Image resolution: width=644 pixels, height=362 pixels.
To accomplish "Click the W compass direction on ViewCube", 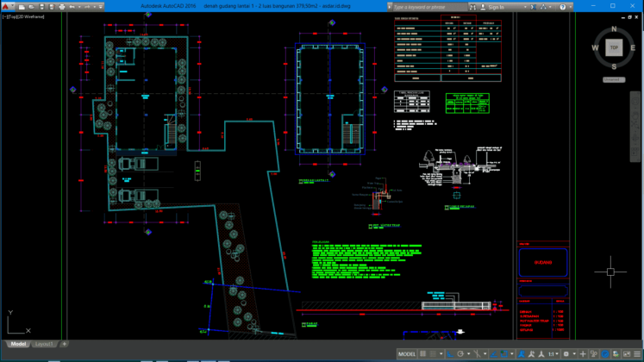I will pos(595,47).
